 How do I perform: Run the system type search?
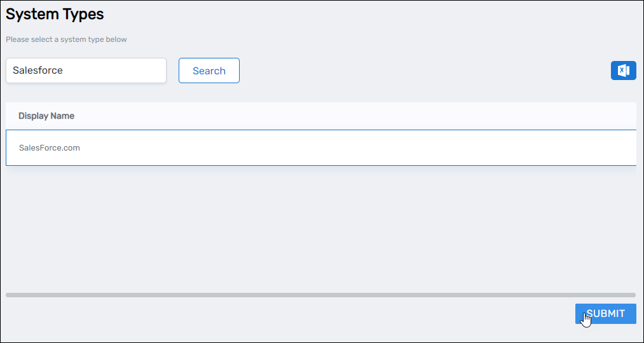[x=209, y=71]
